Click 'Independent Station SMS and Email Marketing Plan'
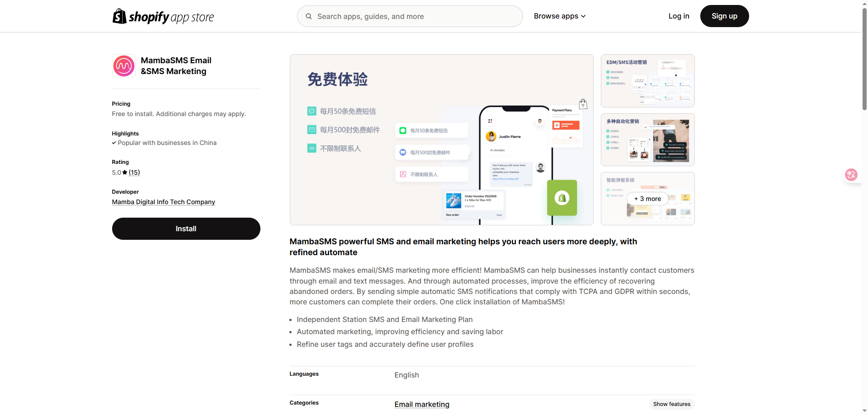The image size is (868, 415). click(x=384, y=320)
